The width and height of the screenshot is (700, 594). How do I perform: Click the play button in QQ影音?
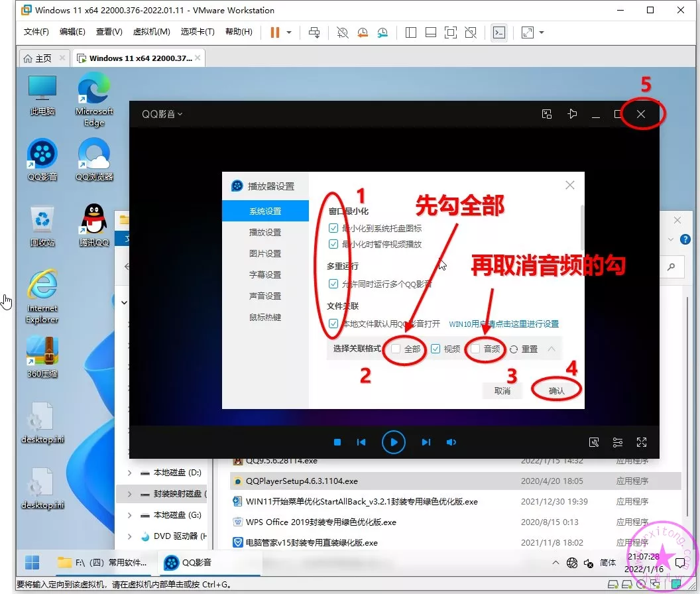[x=393, y=442]
